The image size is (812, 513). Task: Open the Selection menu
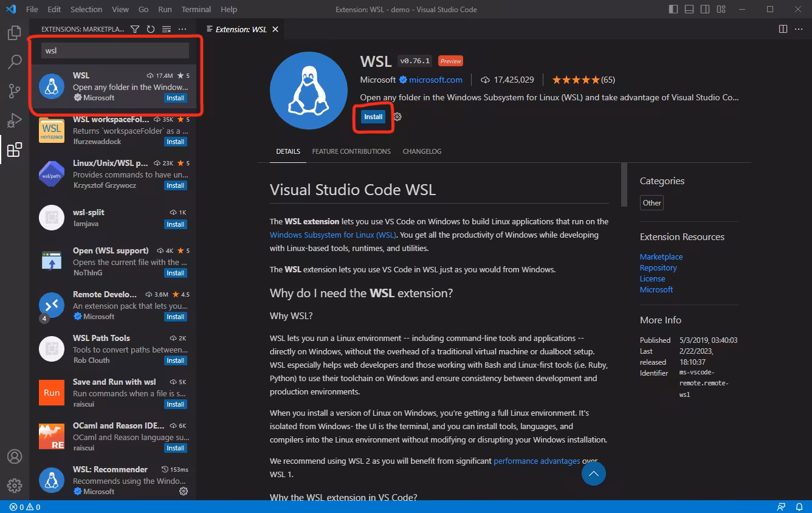(86, 9)
